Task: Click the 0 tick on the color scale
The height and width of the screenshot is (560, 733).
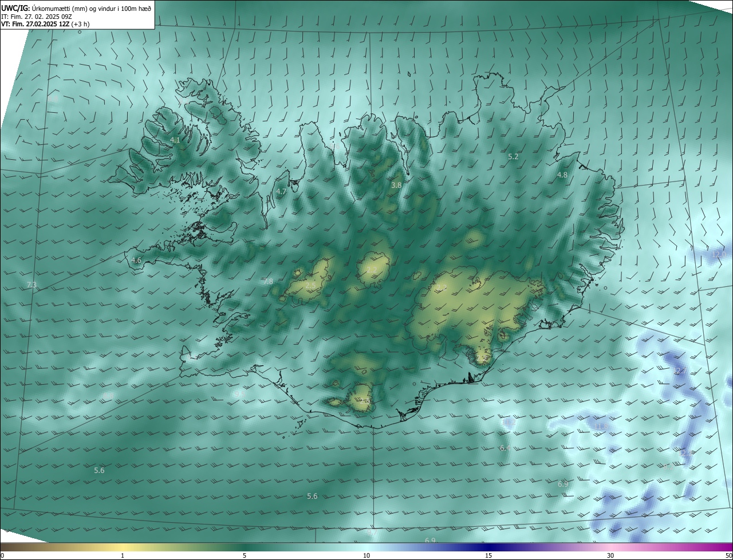Action: coord(2,555)
